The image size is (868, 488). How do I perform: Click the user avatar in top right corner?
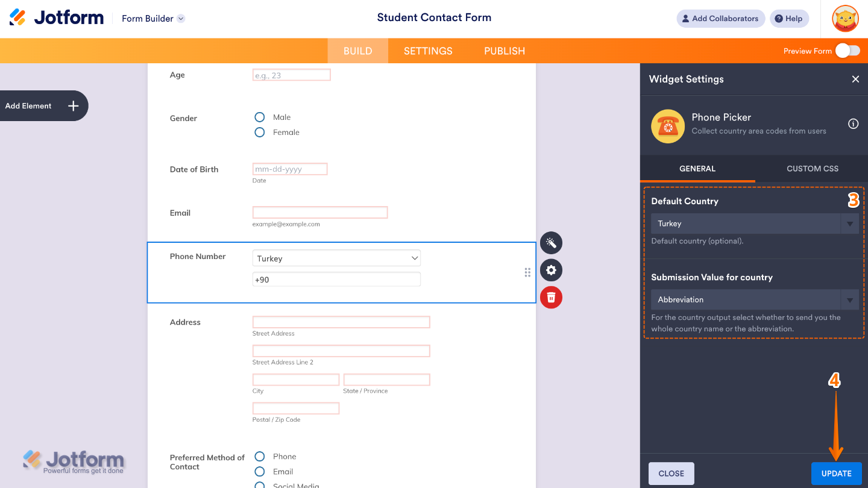pos(845,18)
